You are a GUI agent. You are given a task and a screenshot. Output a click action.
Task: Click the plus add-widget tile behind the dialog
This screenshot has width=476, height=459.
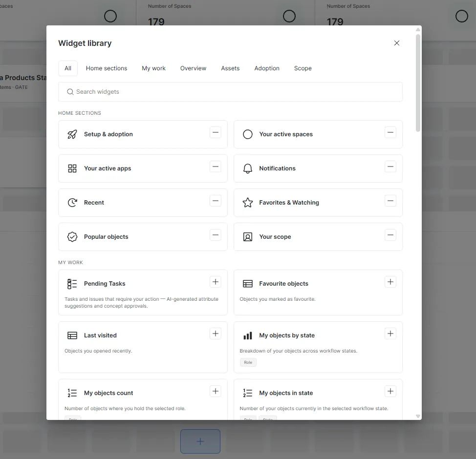pos(200,441)
